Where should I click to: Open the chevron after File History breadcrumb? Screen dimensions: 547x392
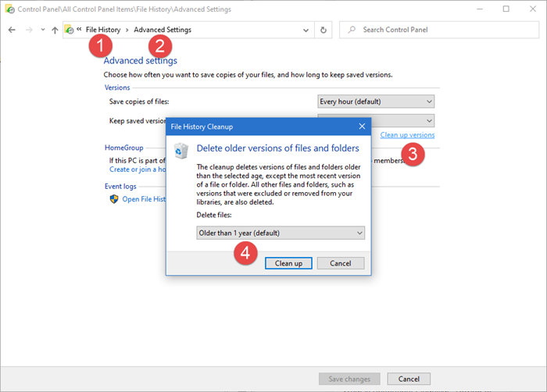click(127, 30)
